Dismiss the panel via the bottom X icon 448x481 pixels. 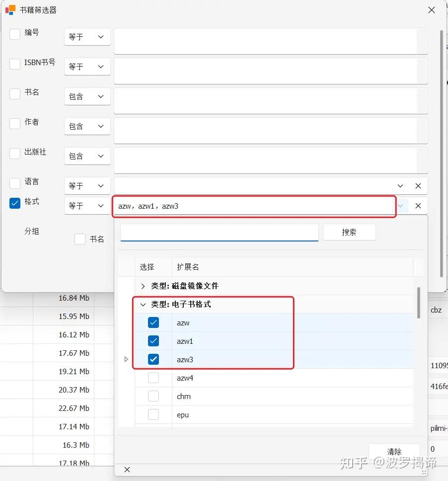[x=127, y=469]
